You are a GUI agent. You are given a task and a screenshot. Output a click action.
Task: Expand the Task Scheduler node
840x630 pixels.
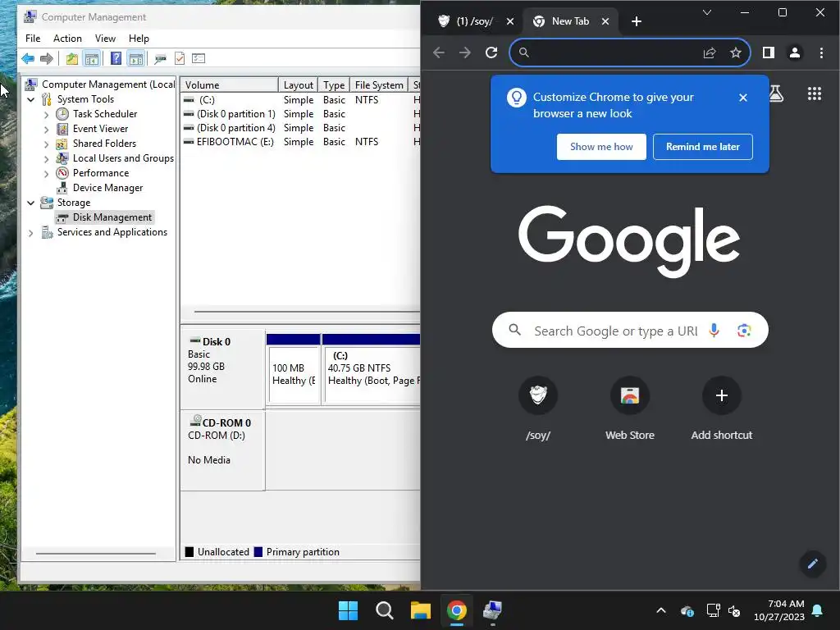coord(46,115)
